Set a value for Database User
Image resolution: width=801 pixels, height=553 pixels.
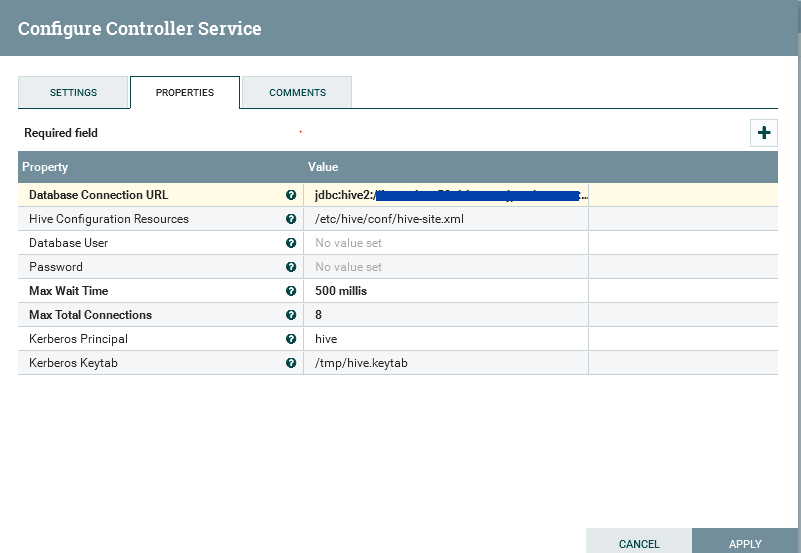tap(445, 243)
